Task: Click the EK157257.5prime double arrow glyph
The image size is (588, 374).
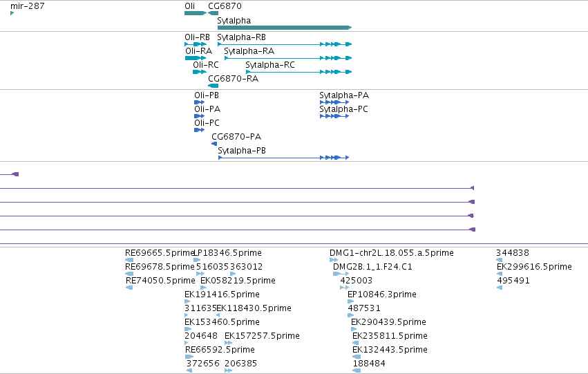Action: point(229,343)
